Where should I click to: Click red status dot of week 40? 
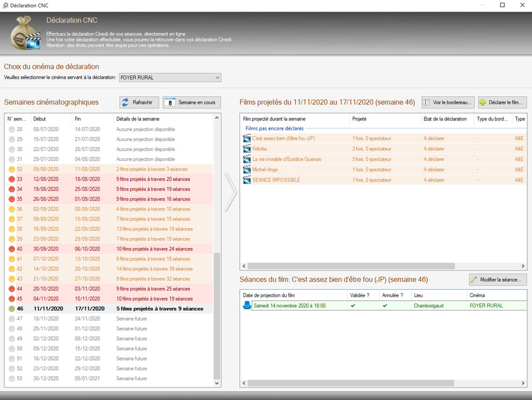coord(12,249)
